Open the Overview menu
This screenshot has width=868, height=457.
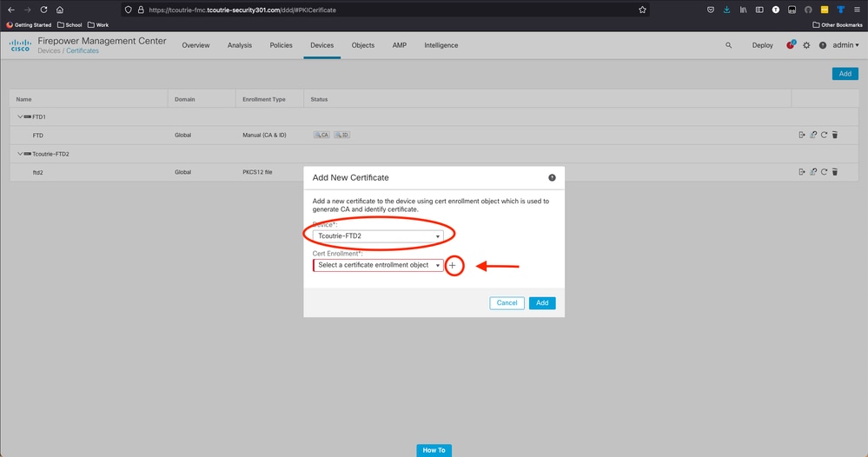196,45
